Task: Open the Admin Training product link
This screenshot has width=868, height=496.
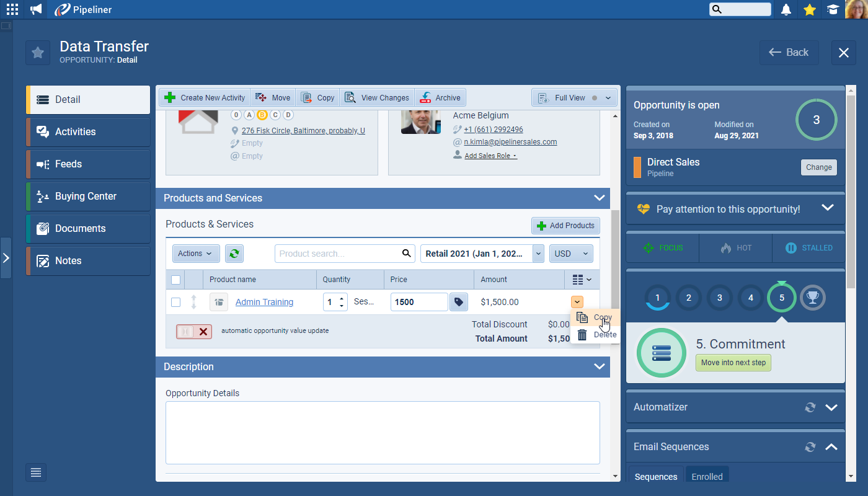Action: tap(264, 302)
